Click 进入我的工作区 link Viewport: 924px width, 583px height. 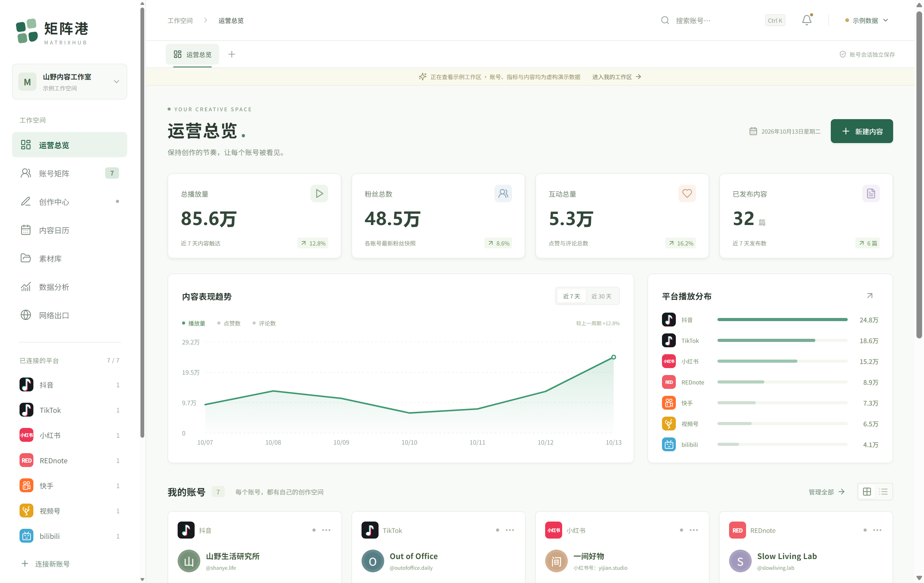(x=616, y=77)
